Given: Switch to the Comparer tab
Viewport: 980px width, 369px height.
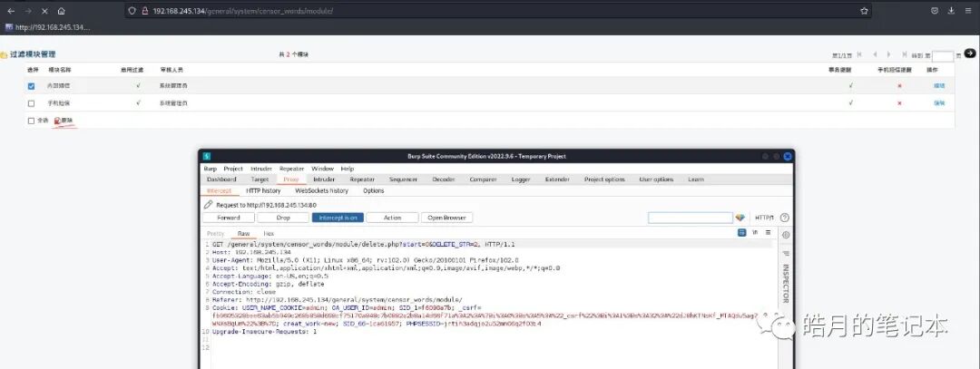Looking at the screenshot, I should 483,180.
